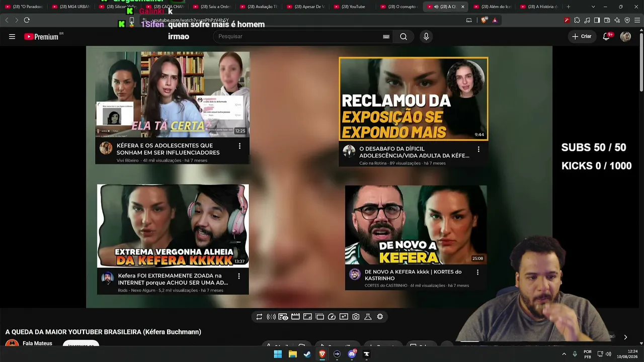This screenshot has width=644, height=362.
Task: Open the 'EXTREMA VERGONHA ALHEIA' thumbnail
Action: [x=173, y=226]
